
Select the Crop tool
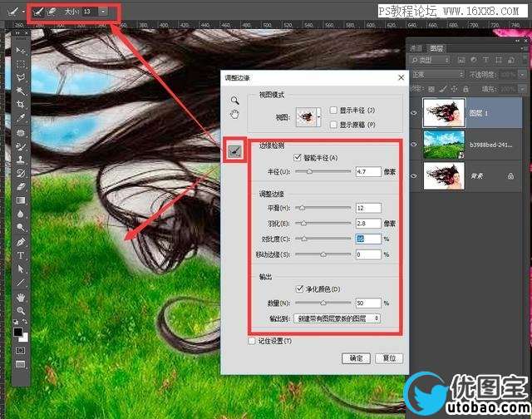(20, 105)
